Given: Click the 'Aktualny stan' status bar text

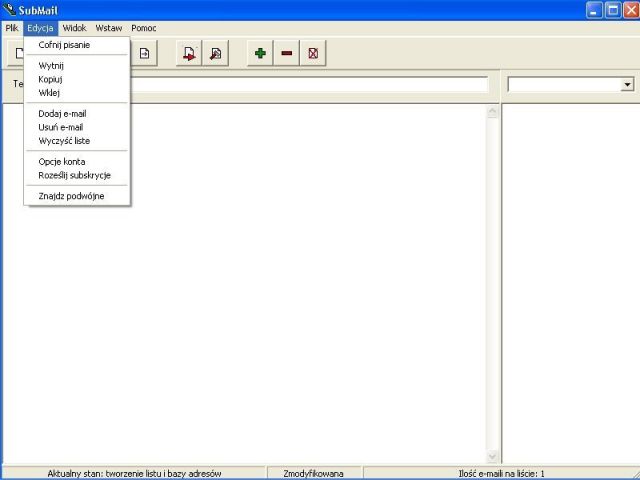Looking at the screenshot, I should pos(134,473).
